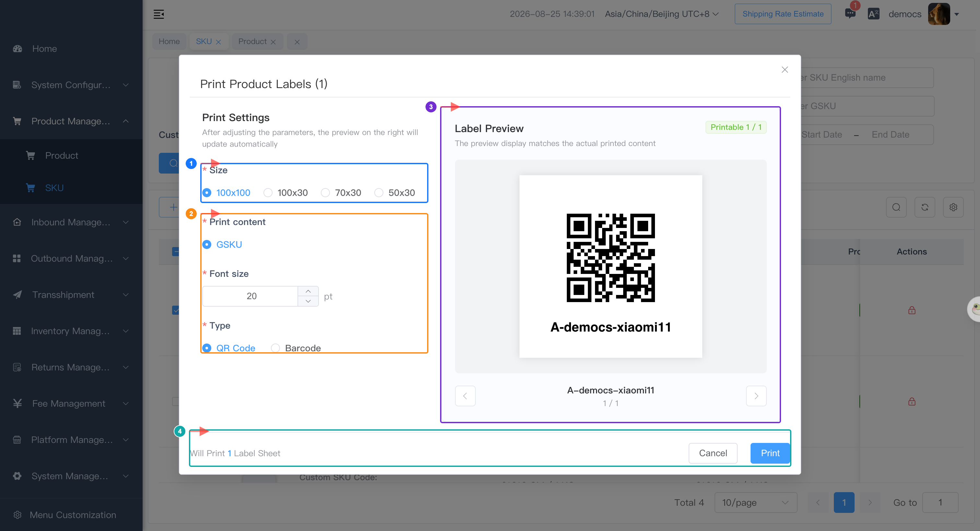
Task: Select the 50x30 label size
Action: (x=395, y=193)
